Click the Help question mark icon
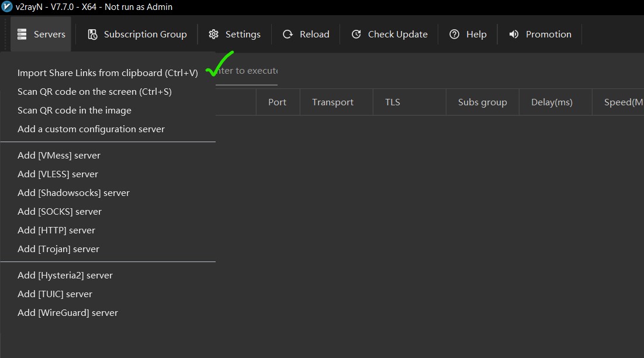The width and height of the screenshot is (644, 358). click(454, 35)
